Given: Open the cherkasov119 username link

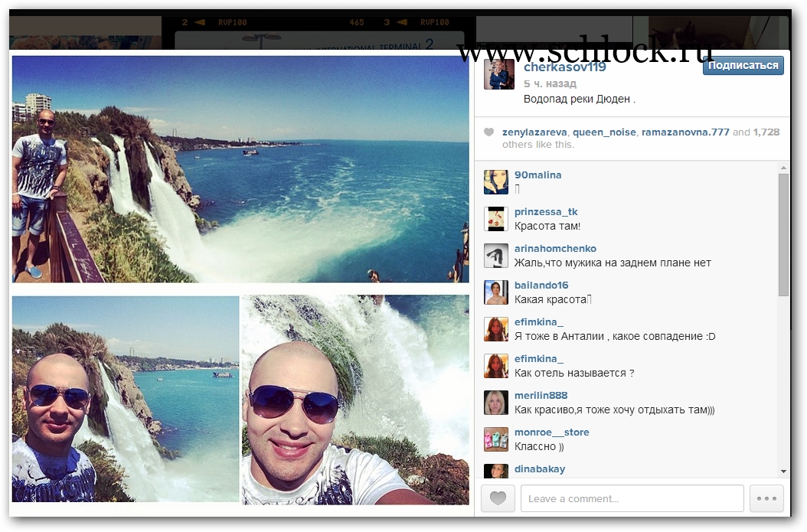Looking at the screenshot, I should click(x=564, y=67).
